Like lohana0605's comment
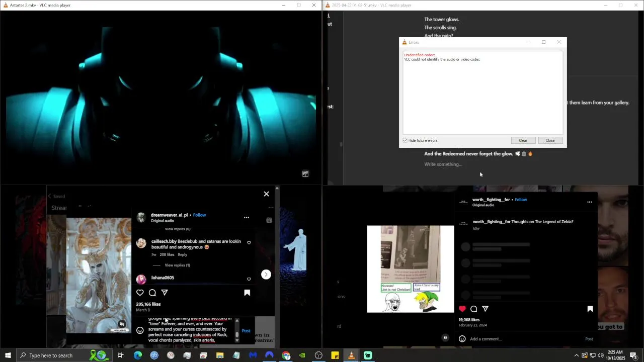The image size is (644, 362). [249, 279]
